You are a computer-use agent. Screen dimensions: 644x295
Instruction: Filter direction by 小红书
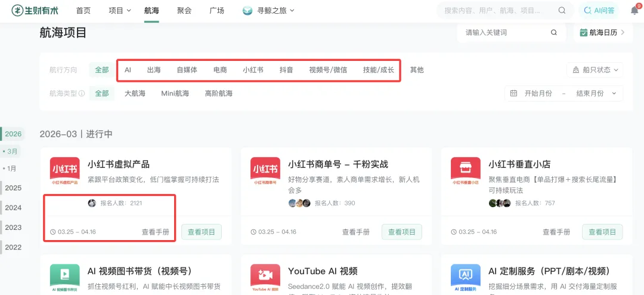coord(253,70)
